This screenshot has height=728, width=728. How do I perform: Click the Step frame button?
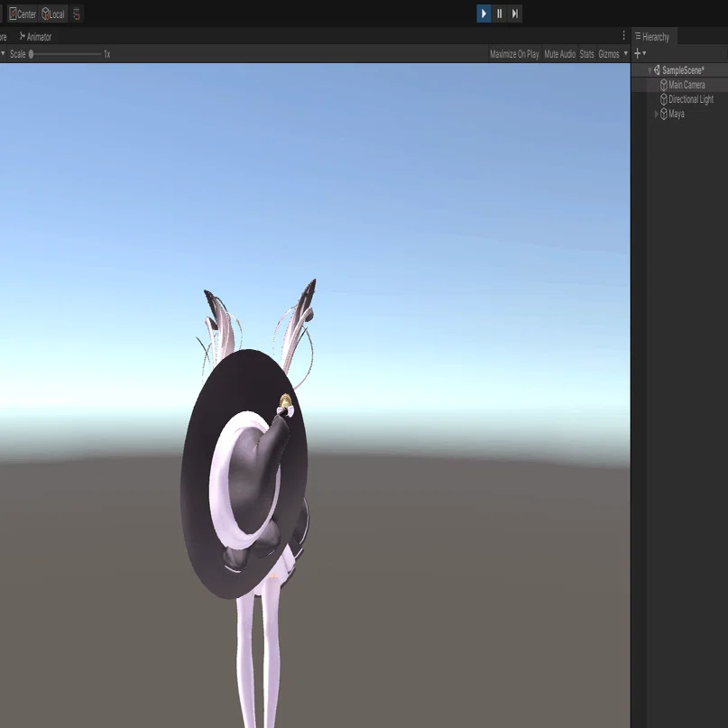514,14
